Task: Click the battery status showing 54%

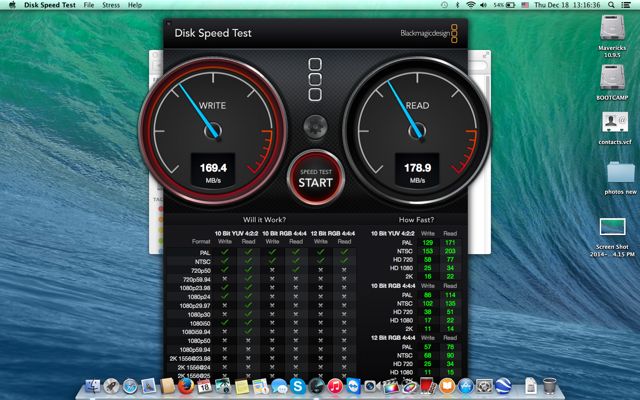Action: click(x=504, y=5)
